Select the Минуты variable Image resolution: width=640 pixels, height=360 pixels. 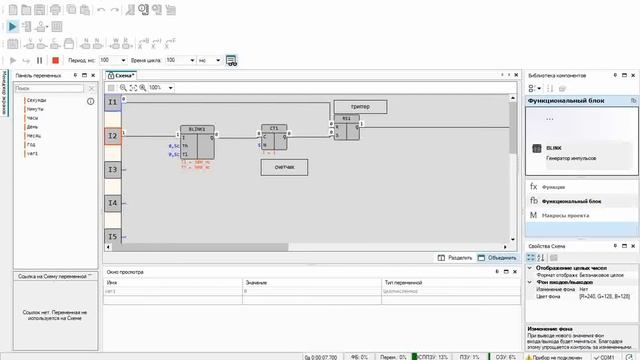tap(35, 109)
